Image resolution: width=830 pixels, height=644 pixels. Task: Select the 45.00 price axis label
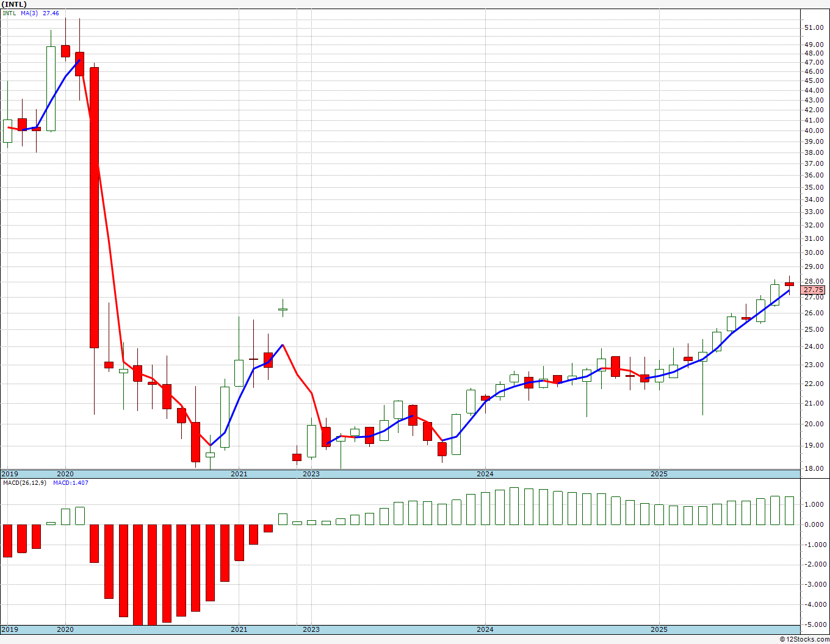tap(814, 80)
